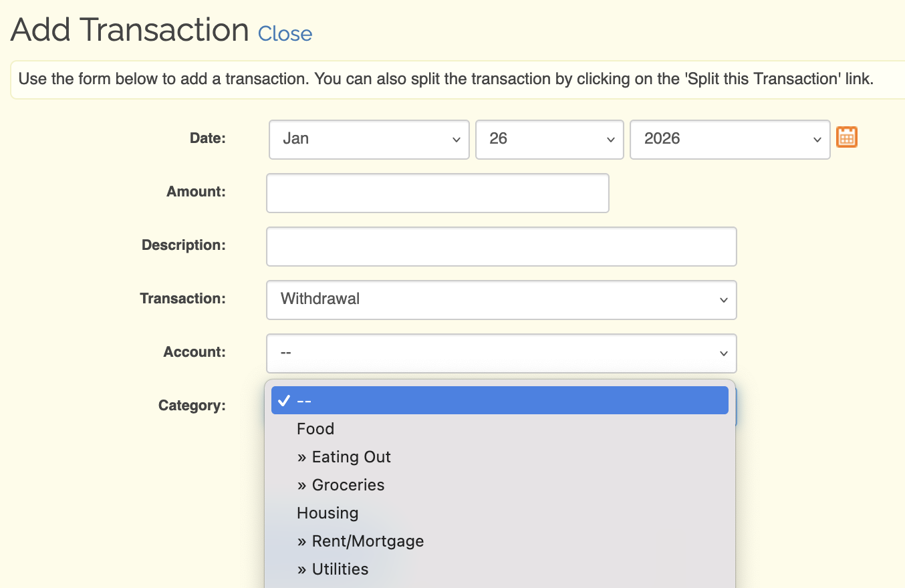Close the Add Transaction form

coord(285,33)
